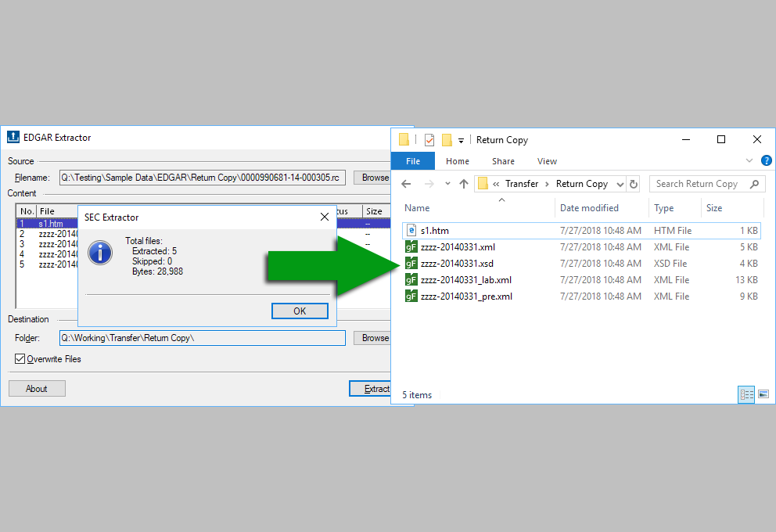Close the Return Copy Explorer window
776x532 pixels.
pos(756,140)
